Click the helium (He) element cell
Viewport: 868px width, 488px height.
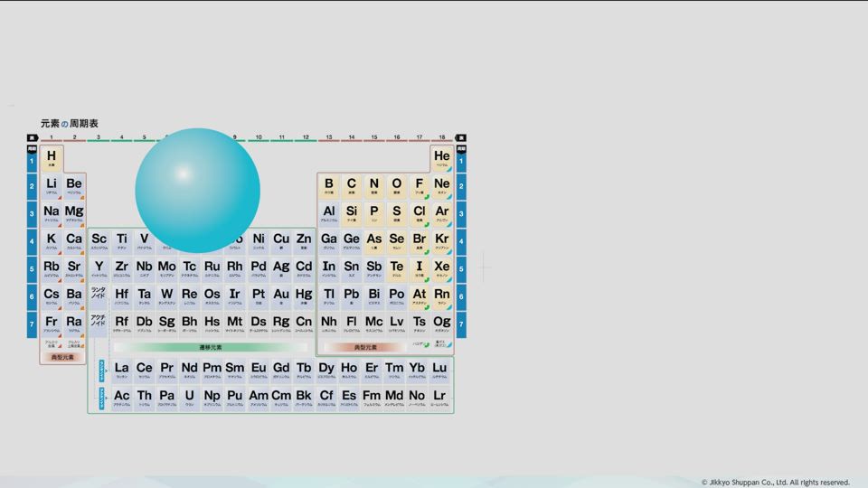(x=442, y=159)
